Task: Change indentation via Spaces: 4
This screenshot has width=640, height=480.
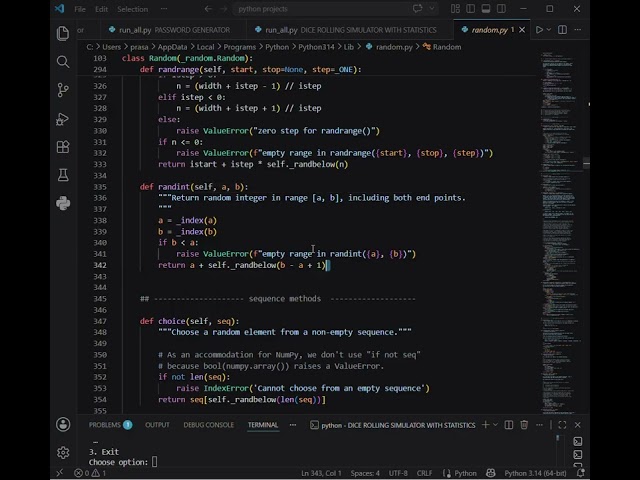Action: (365, 473)
